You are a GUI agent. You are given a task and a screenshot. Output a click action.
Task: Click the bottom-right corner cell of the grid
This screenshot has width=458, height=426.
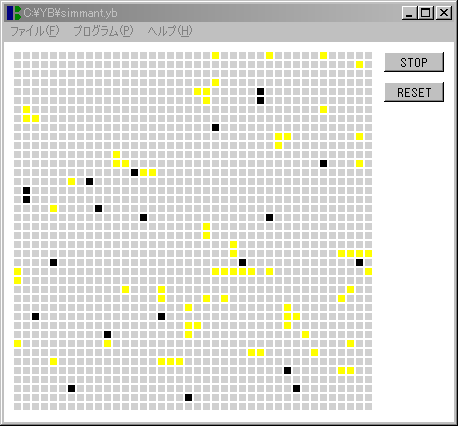point(368,406)
